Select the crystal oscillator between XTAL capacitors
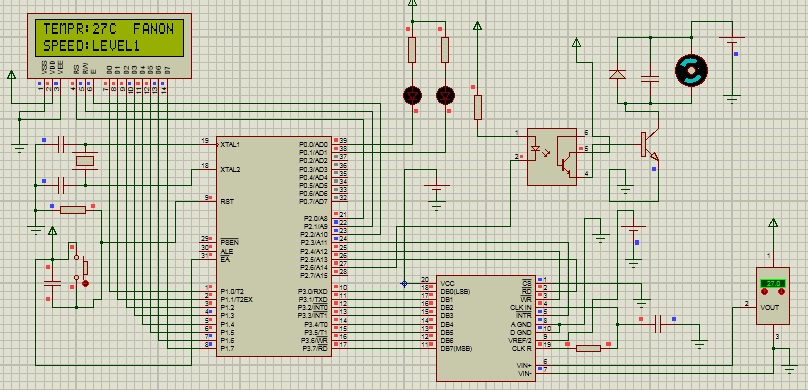Viewport: 808px width, 390px height. 85,161
